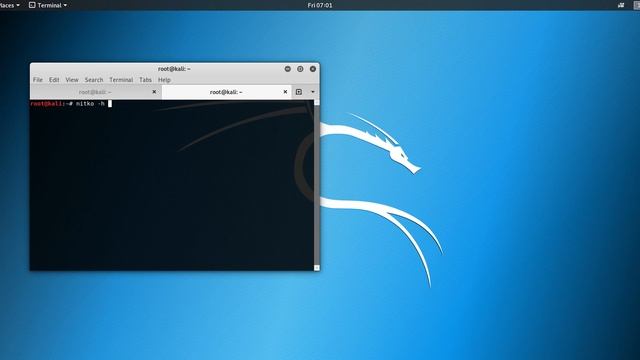Open the Terminal menu in menu bar
This screenshot has height=360, width=640.
click(x=121, y=80)
